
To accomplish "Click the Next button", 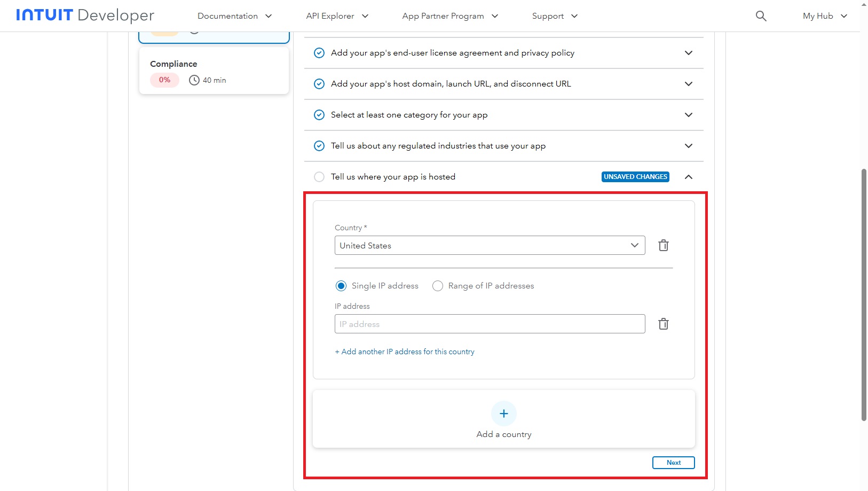I will point(673,463).
